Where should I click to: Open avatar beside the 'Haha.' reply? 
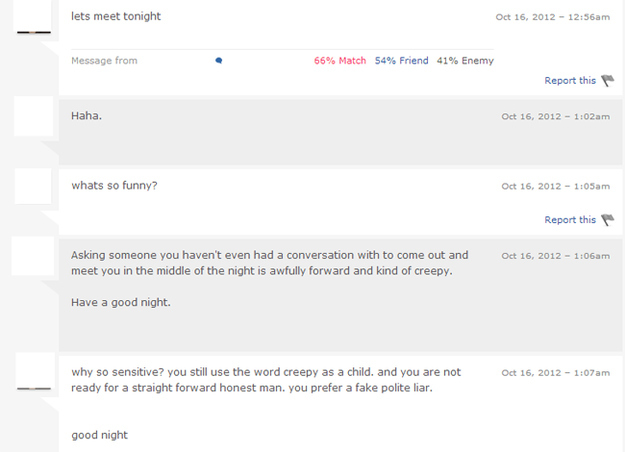(x=33, y=116)
